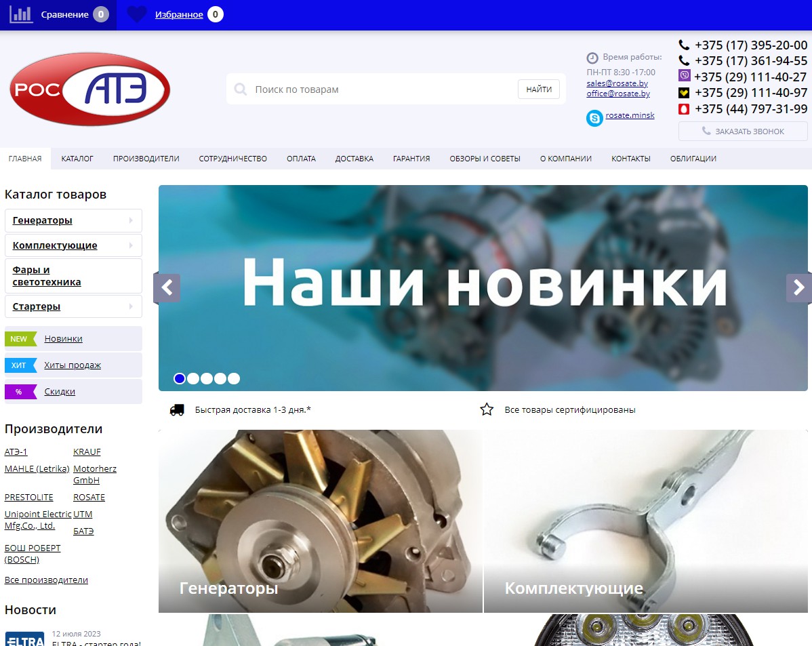Open the ОБЛИГАЦИИ menu item
The height and width of the screenshot is (646, 812).
(x=693, y=159)
